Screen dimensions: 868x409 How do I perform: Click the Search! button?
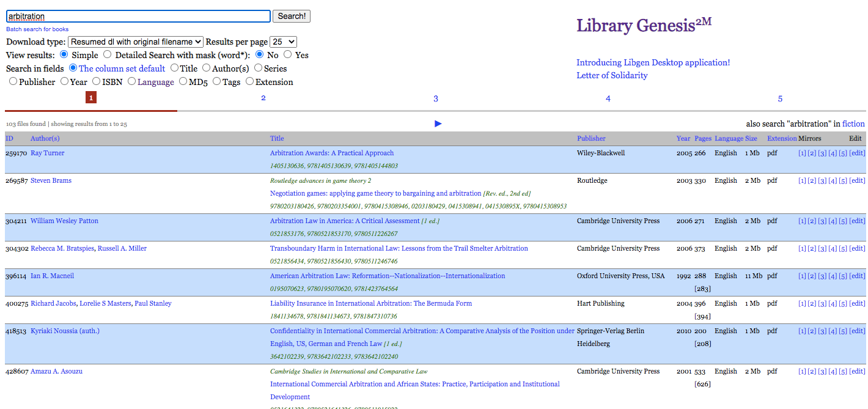[x=292, y=16]
